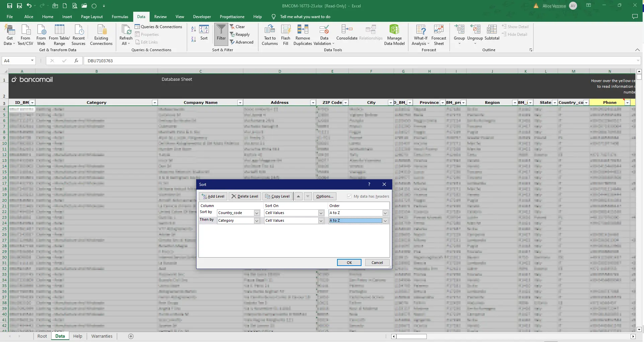The image size is (644, 342).
Task: Toggle My data has headers checkbox
Action: (349, 196)
